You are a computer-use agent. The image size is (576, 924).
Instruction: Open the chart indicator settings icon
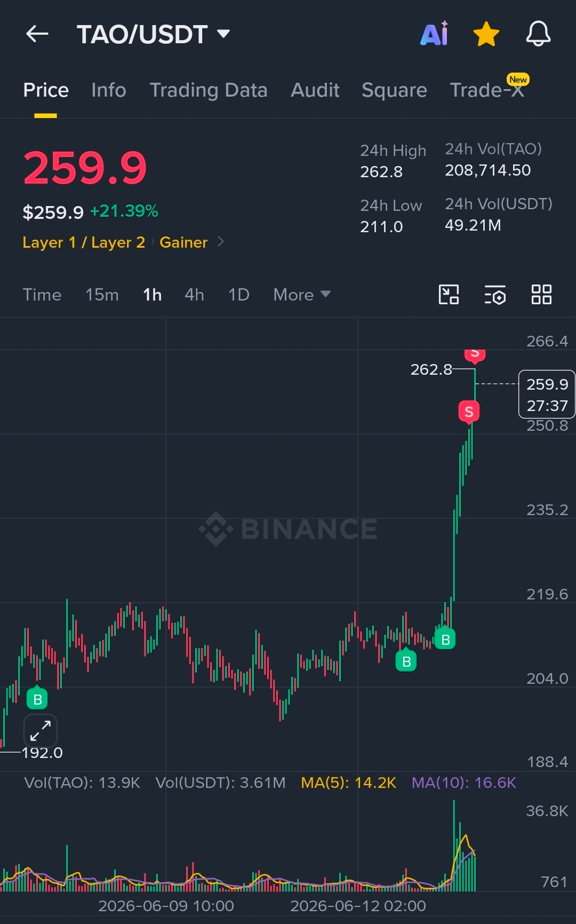495,295
